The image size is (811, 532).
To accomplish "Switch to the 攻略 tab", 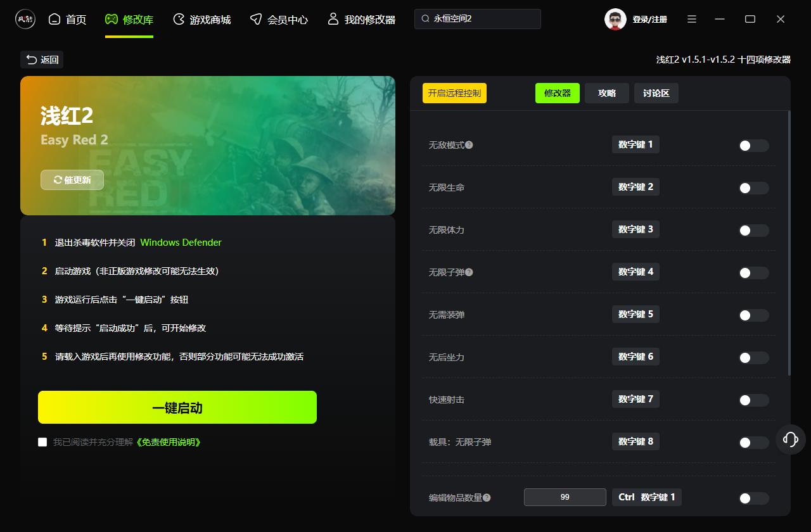I will [x=607, y=93].
